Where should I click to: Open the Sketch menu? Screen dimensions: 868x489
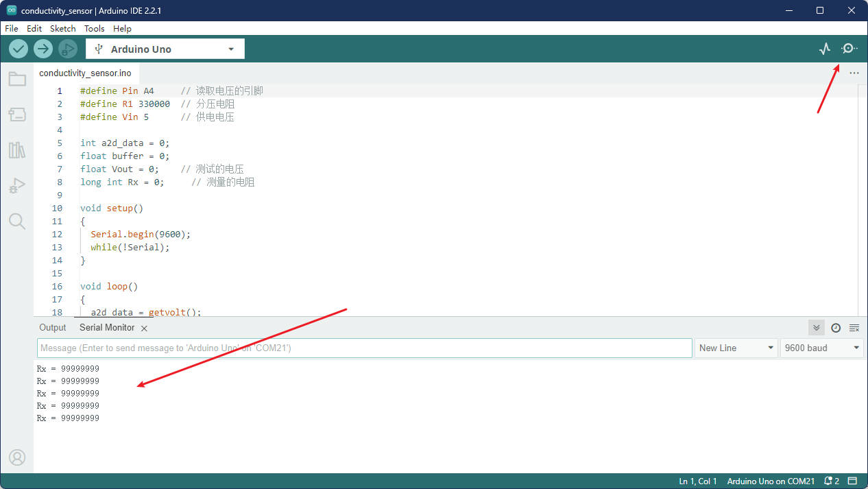pyautogui.click(x=63, y=28)
